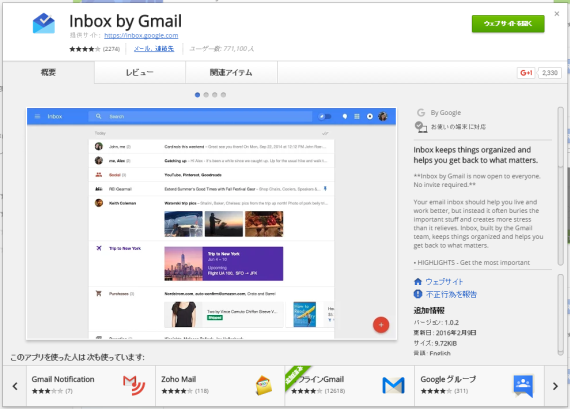Select the first screenshot carousel dot
570x409 pixels.
pos(197,95)
